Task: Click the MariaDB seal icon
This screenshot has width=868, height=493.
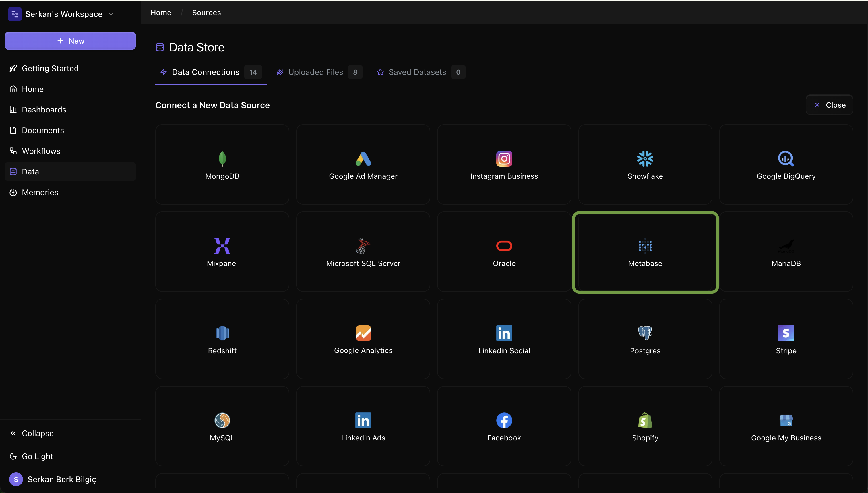Action: tap(786, 246)
